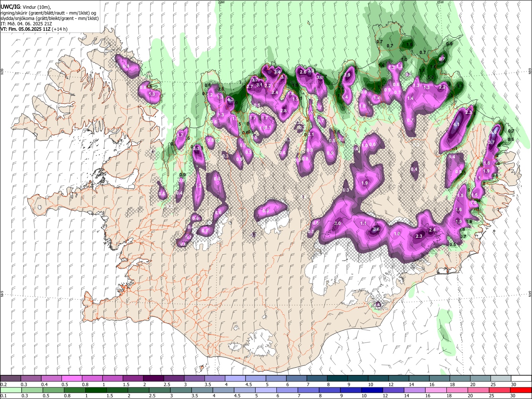Viewport: 532px width, 399px height.
Task: Click the 'IT: Mið. 04. 06. 2025 21Z' line
Action: [26, 24]
